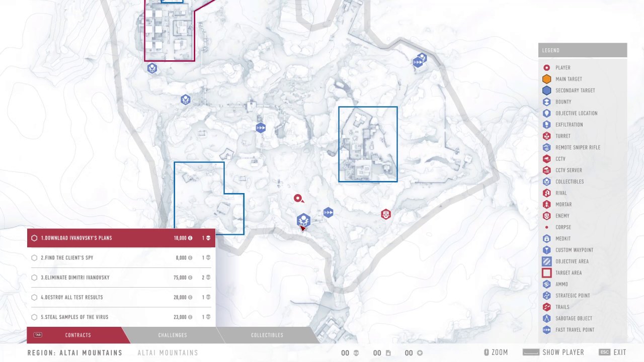The width and height of the screenshot is (644, 362).
Task: Click the Fast Travel Point legend icon
Action: (547, 330)
